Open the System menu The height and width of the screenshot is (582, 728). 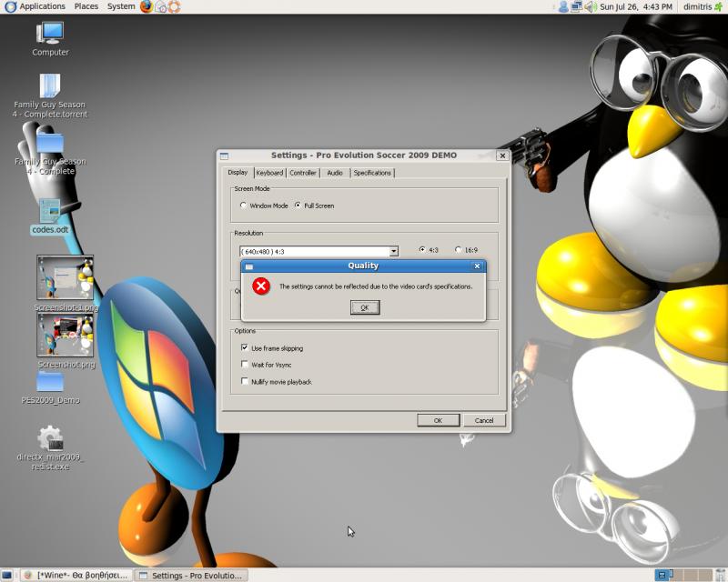pos(121,6)
